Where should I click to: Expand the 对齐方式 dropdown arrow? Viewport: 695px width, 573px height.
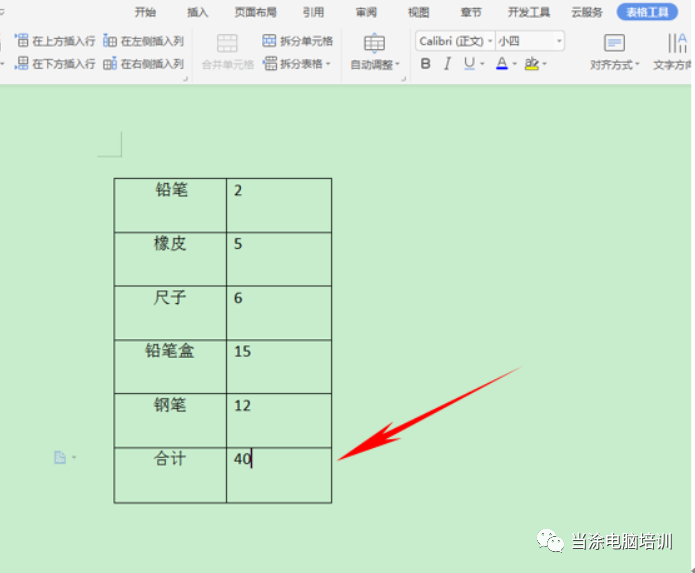pos(637,65)
